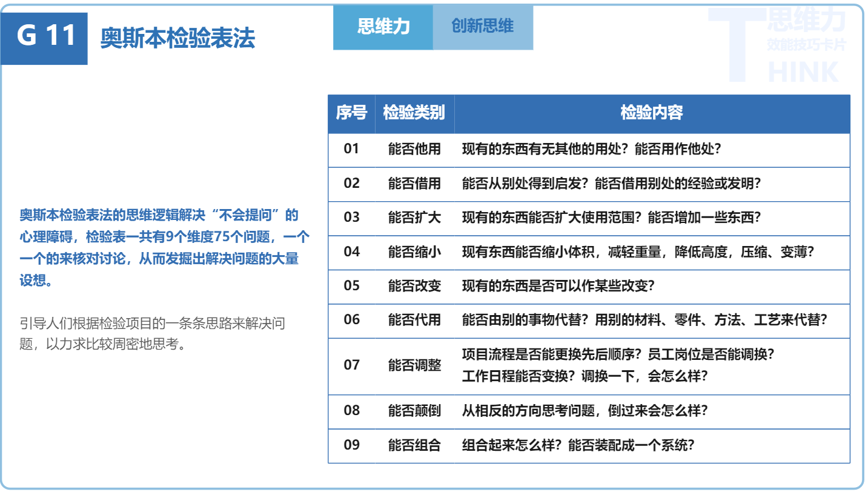868x492 pixels.
Task: Select row number 05
Action: coord(351,285)
